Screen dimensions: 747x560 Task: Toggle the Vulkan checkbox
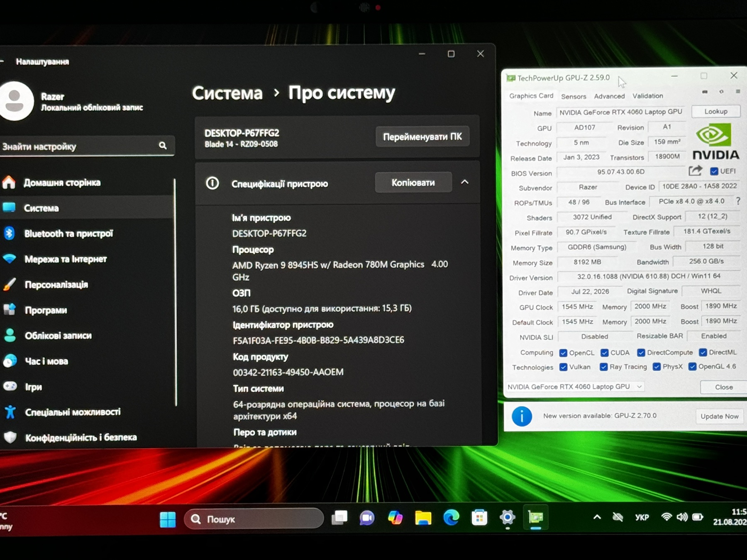pos(564,367)
